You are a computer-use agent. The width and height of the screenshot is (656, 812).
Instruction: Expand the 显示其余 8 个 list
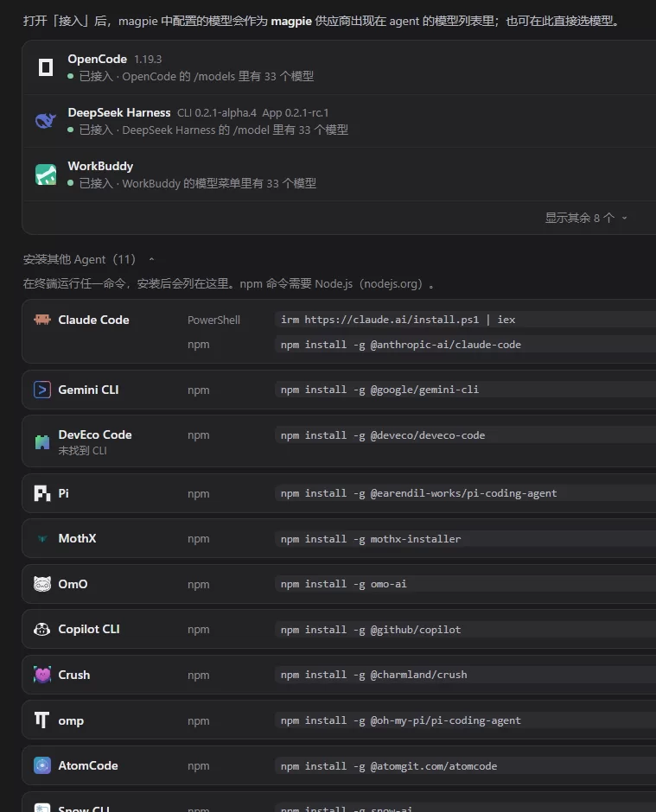585,218
